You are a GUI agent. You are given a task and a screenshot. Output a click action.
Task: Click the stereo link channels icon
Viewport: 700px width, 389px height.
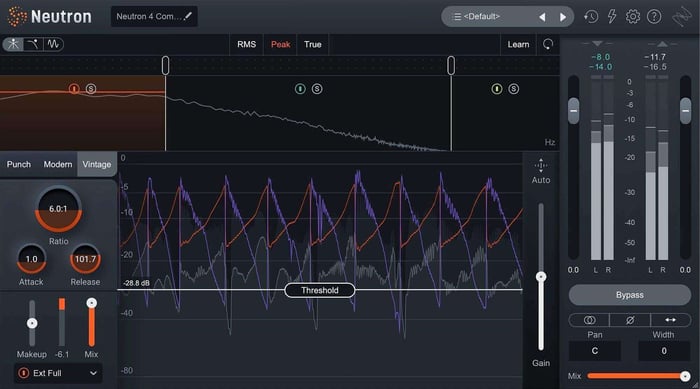(x=589, y=320)
